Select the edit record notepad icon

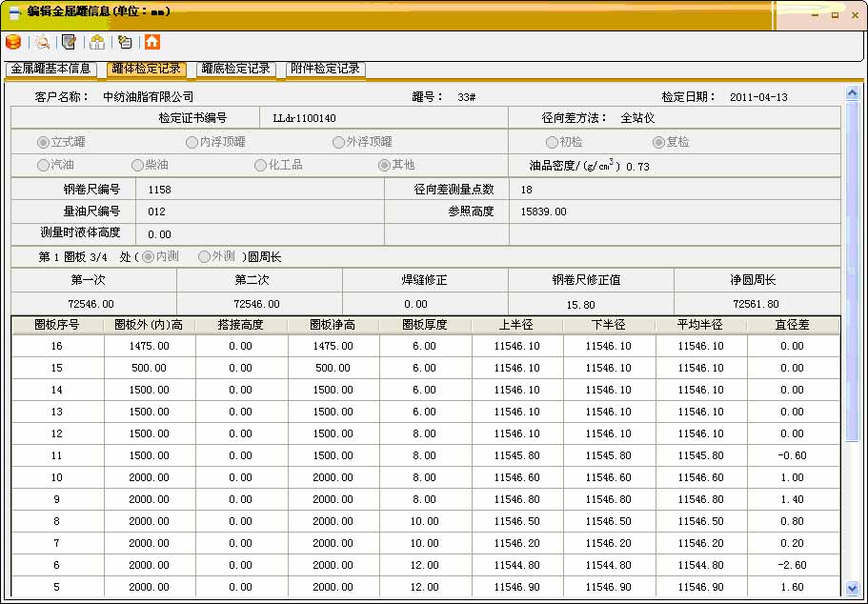[69, 42]
